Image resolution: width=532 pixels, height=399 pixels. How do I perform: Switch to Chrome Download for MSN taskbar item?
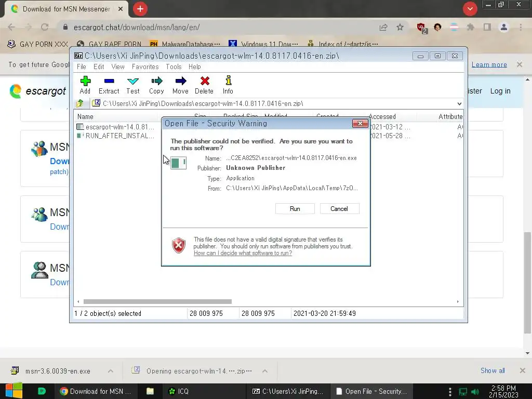pos(96,391)
